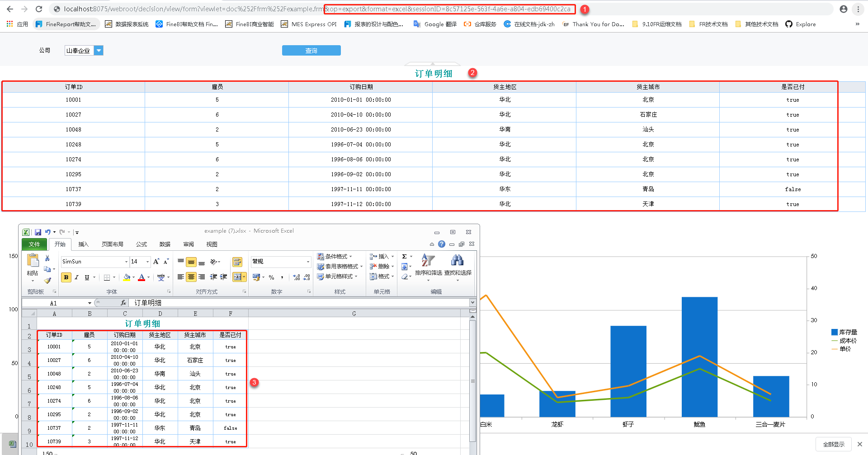The width and height of the screenshot is (868, 455).
Task: Increase indent in the alignment group
Action: [224, 277]
